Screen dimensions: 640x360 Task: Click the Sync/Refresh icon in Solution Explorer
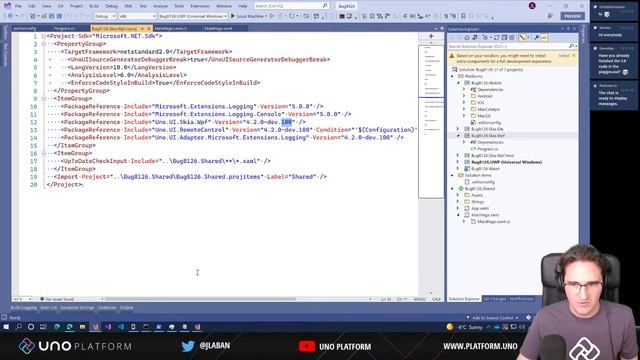[496, 38]
